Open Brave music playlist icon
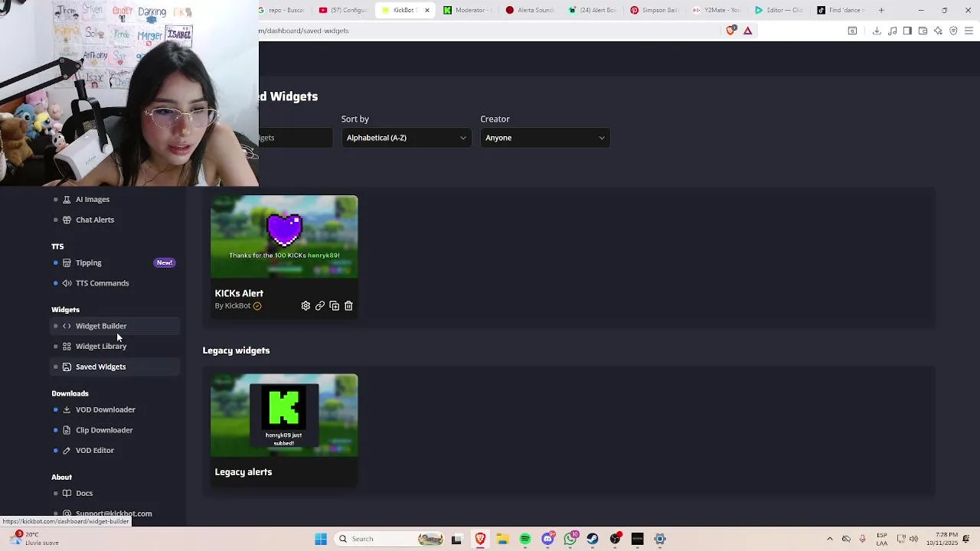This screenshot has width=980, height=551. pyautogui.click(x=893, y=31)
